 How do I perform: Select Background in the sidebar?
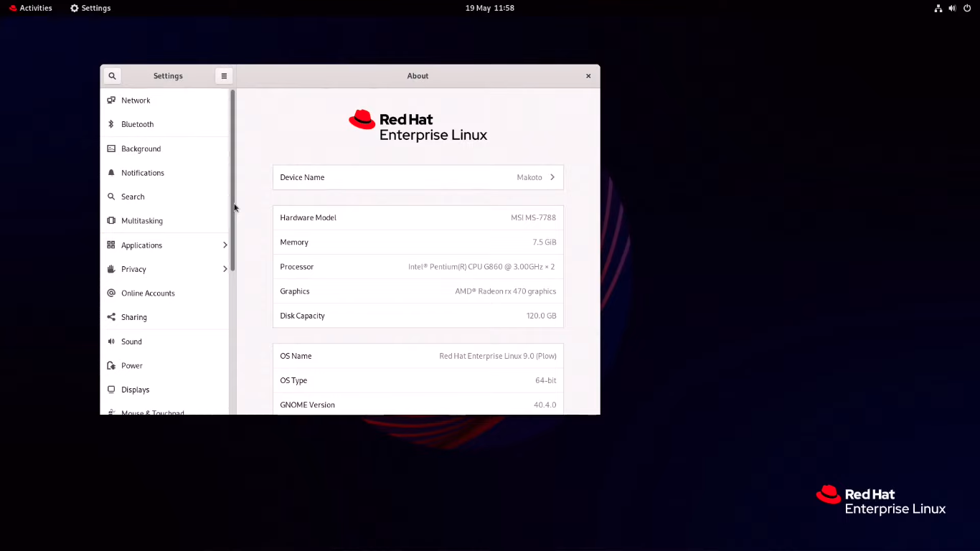[x=165, y=149]
